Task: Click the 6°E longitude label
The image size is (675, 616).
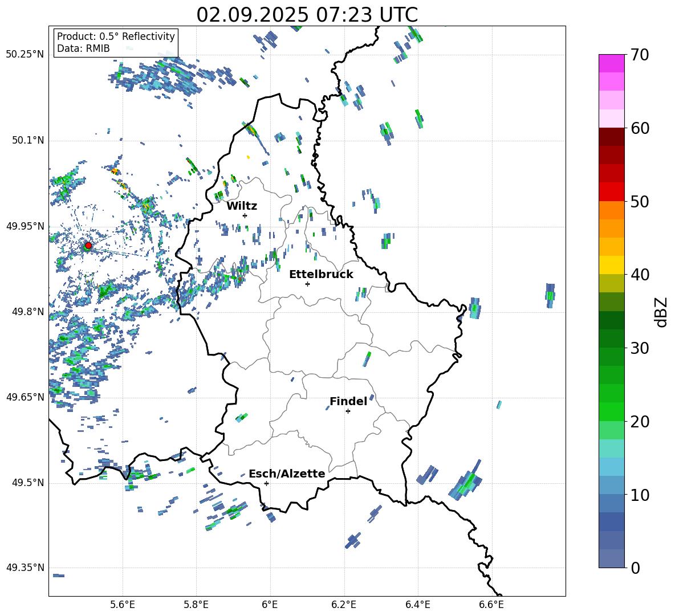Action: coord(270,605)
